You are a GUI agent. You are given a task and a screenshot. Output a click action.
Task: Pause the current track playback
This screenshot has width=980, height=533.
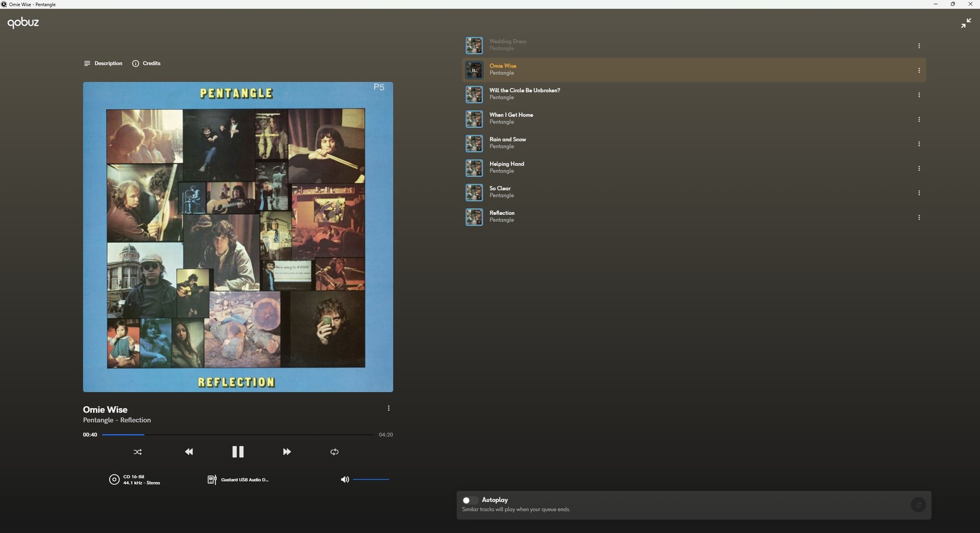click(x=238, y=452)
